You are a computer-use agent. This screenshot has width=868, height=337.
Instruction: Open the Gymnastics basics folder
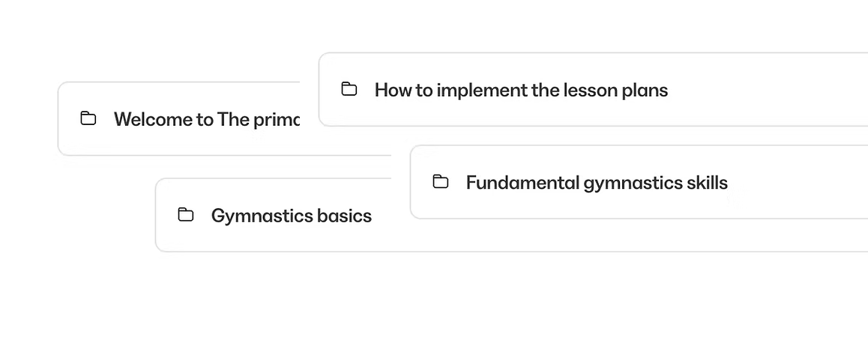291,216
